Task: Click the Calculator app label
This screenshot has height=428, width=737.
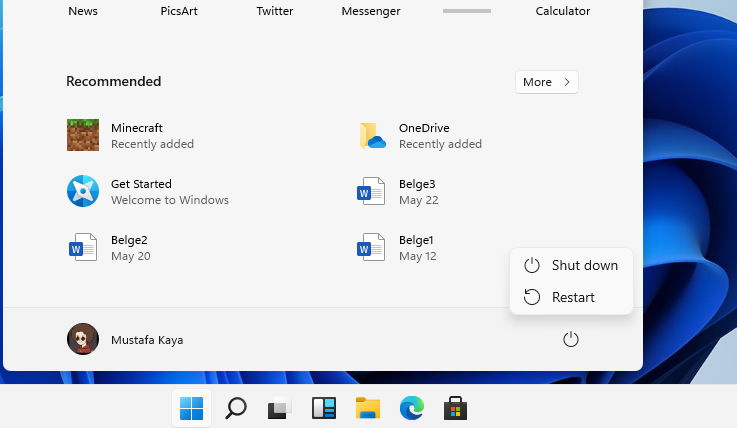Action: point(563,11)
